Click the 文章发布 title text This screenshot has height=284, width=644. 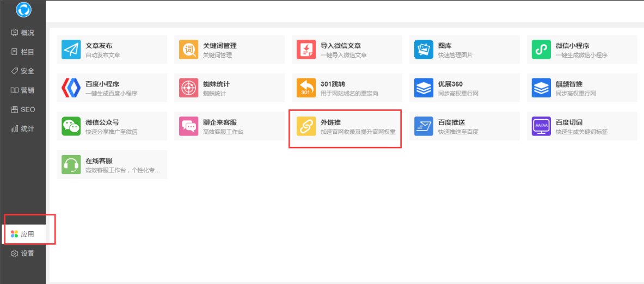pos(99,46)
